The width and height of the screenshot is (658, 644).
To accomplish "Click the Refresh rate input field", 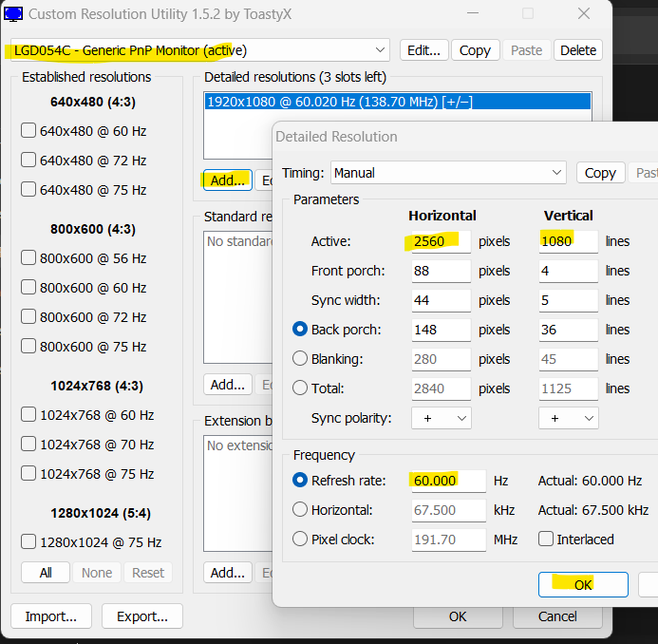I will (448, 481).
